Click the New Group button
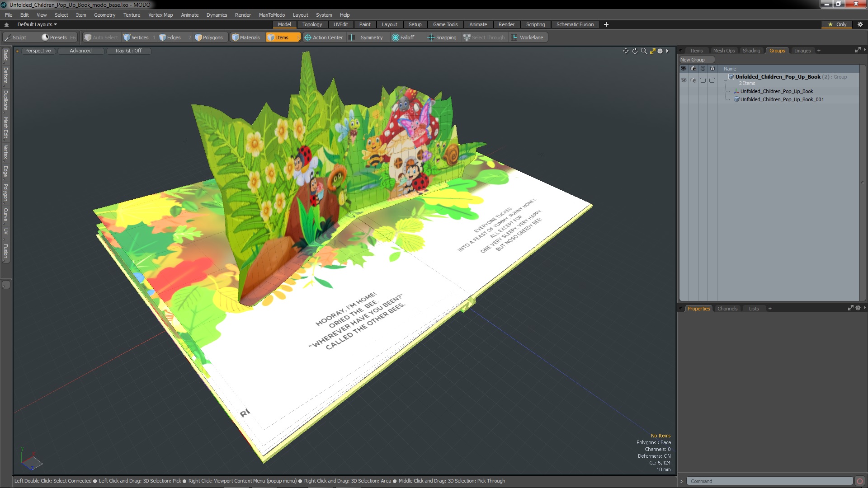The image size is (868, 488). (697, 60)
